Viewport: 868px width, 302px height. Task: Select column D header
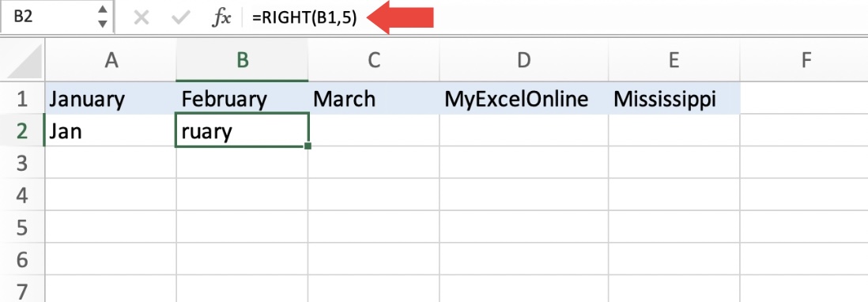(x=523, y=60)
